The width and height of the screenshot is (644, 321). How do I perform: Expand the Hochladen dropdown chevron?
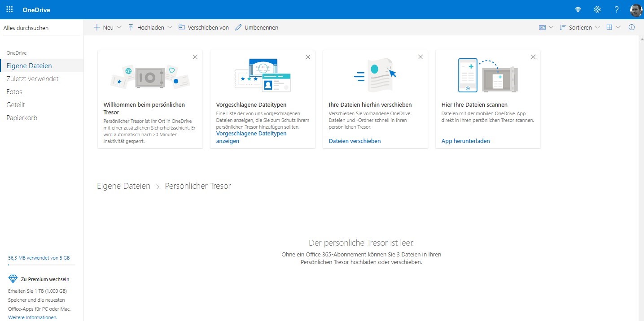click(x=170, y=27)
